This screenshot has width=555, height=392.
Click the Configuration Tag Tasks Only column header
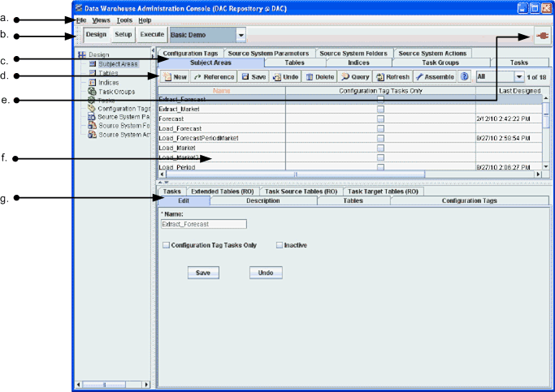click(x=381, y=91)
